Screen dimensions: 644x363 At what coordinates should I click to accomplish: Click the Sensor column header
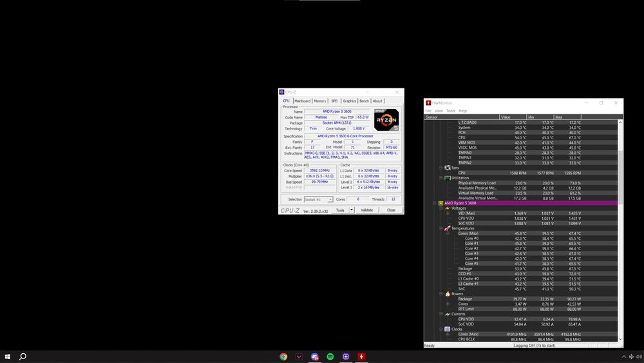click(x=462, y=117)
